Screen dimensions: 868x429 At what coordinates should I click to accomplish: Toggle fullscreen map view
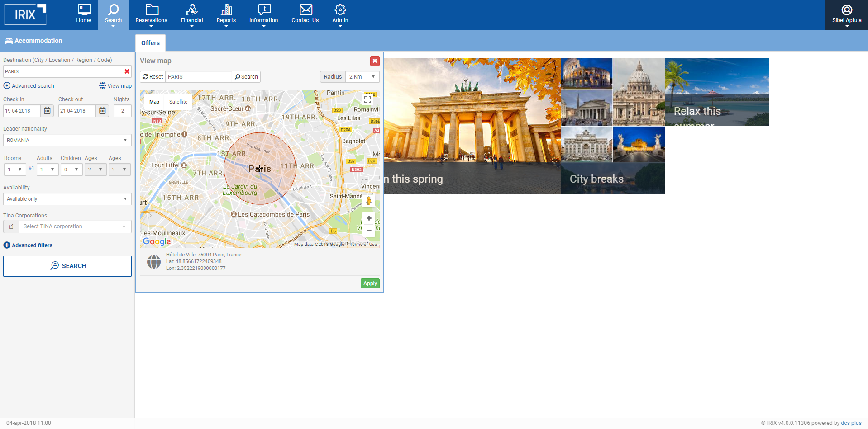coord(367,99)
